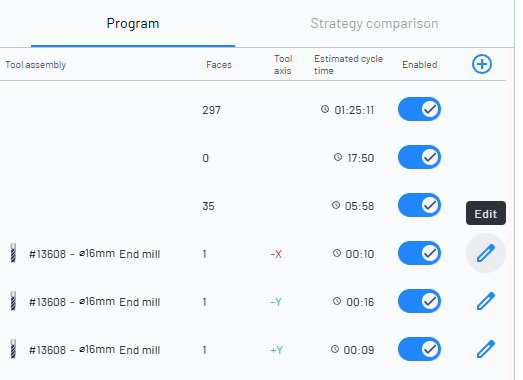Click the Enabled column header
523x380 pixels.
(420, 65)
